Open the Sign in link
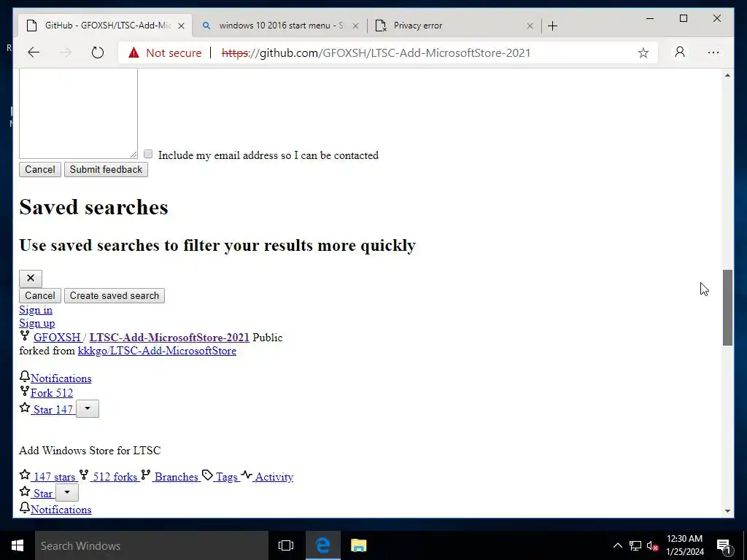Screen dimensions: 747x560 tap(36, 310)
